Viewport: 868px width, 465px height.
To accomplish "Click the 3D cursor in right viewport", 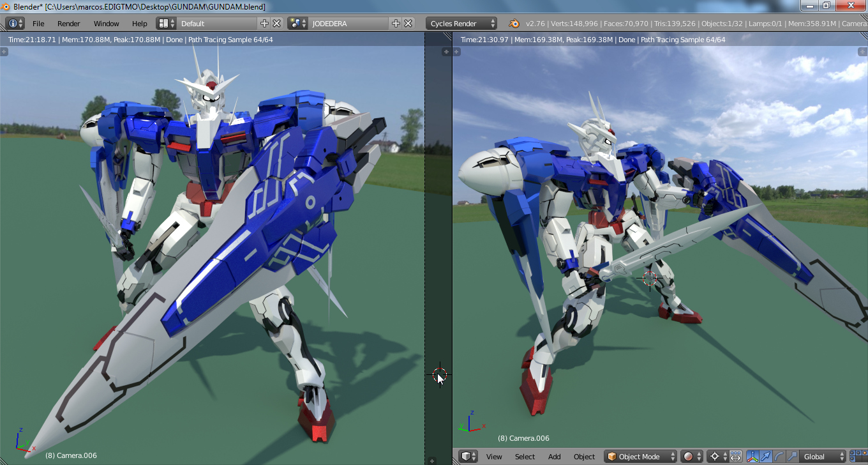I will (650, 278).
